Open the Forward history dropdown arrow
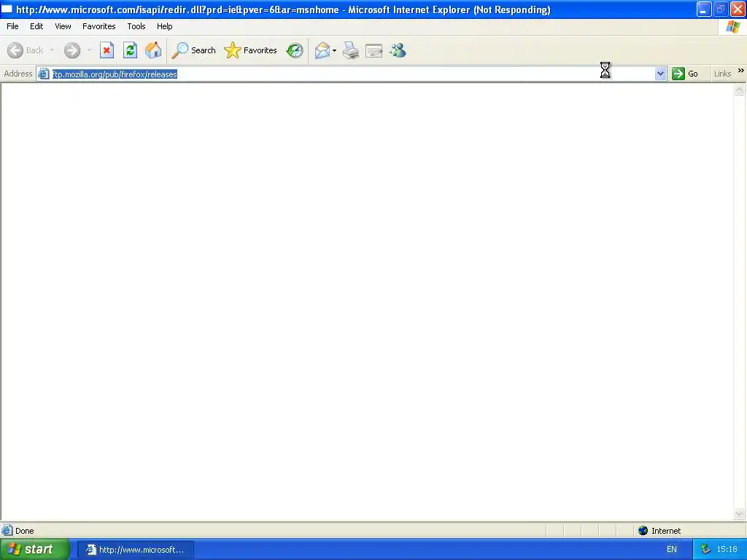Viewport: 747px width, 560px height. tap(89, 50)
